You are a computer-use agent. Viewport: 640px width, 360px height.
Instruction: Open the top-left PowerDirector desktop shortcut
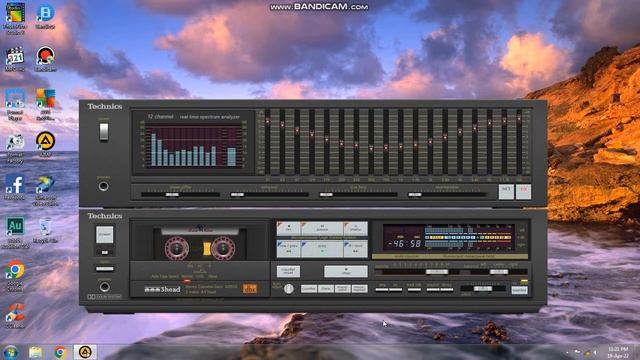click(x=15, y=18)
